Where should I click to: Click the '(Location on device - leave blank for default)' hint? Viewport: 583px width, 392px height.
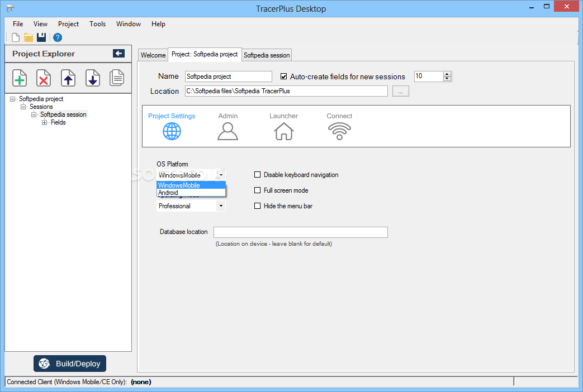pos(274,244)
